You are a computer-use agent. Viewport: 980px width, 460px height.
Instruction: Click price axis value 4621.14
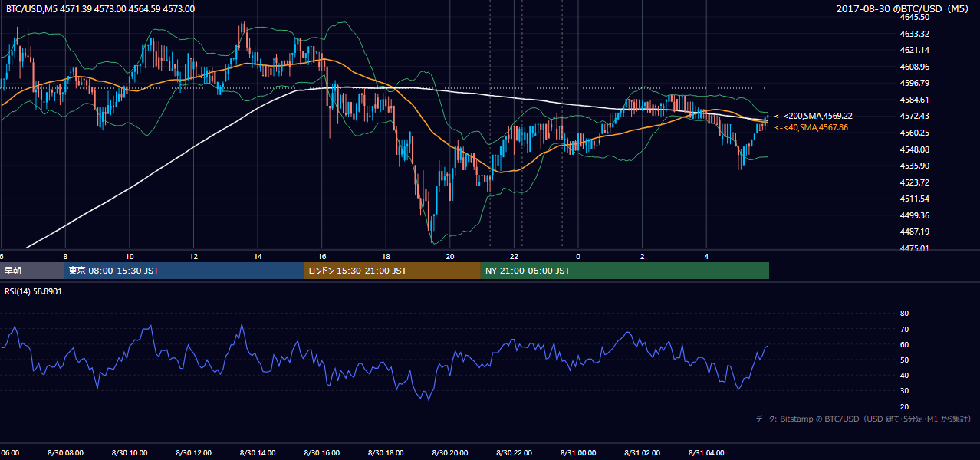(x=915, y=50)
